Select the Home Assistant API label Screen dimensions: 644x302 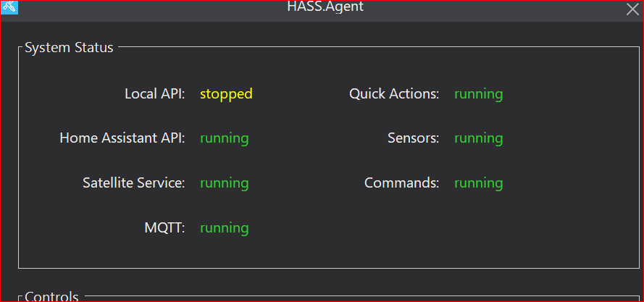pyautogui.click(x=122, y=138)
